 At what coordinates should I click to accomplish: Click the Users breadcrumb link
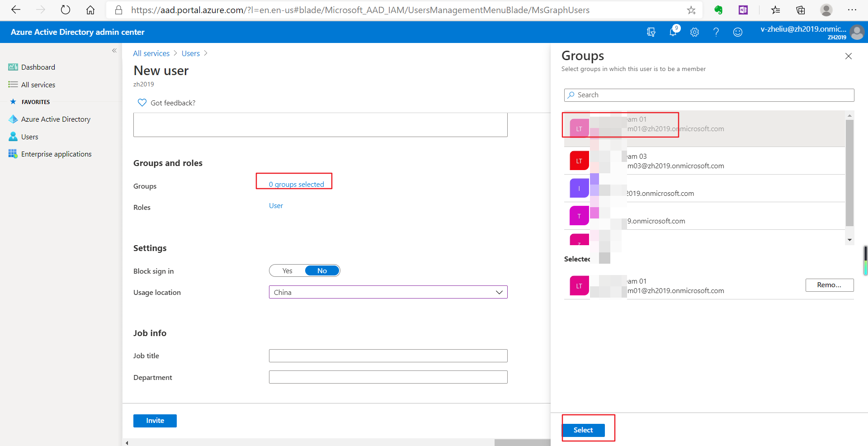click(x=190, y=53)
